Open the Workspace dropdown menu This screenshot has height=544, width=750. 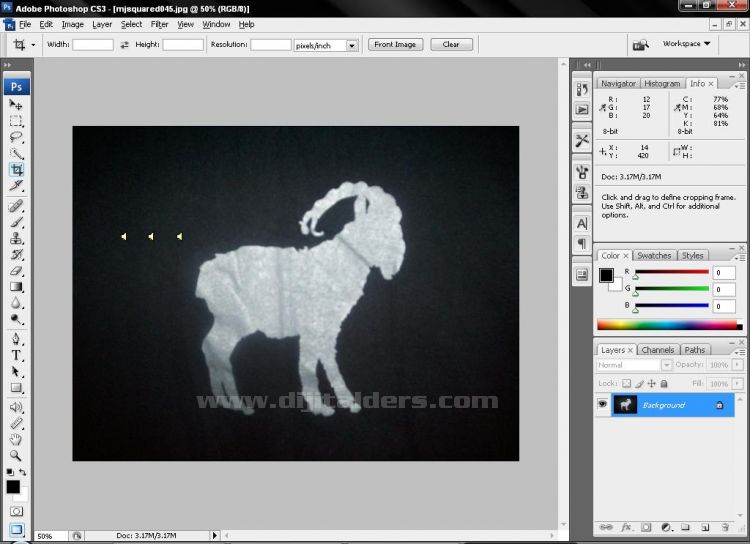[x=686, y=44]
